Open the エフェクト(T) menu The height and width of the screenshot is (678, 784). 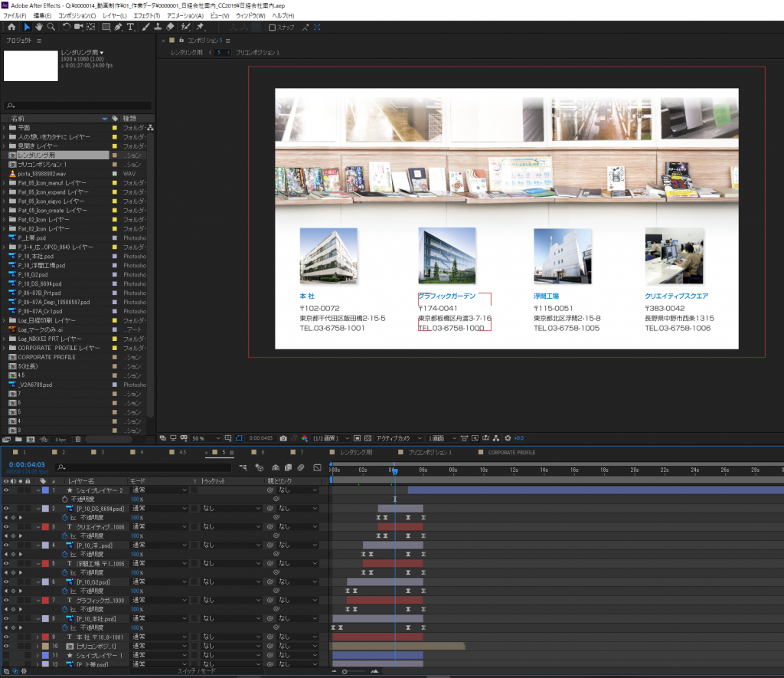pos(146,15)
